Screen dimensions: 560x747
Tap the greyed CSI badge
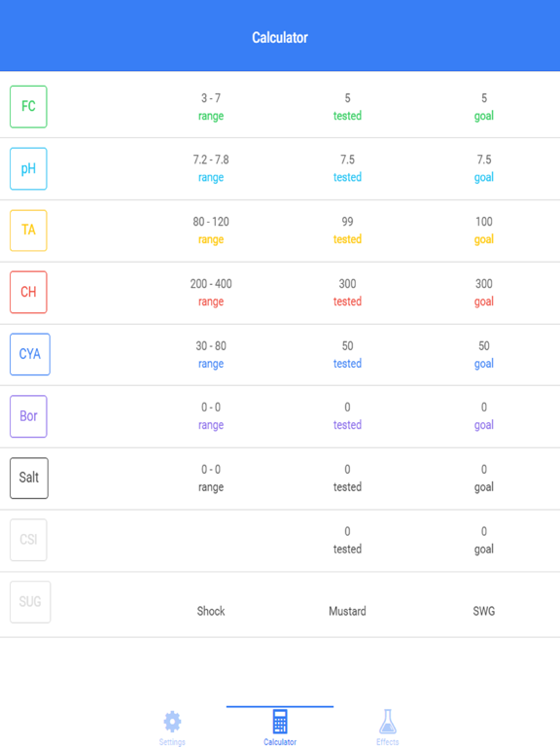click(x=28, y=540)
